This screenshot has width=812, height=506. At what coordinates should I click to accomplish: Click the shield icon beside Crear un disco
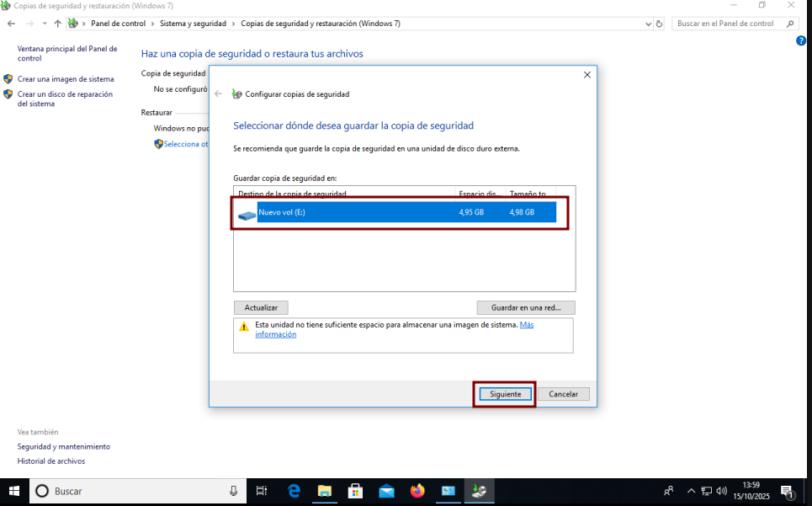8,94
